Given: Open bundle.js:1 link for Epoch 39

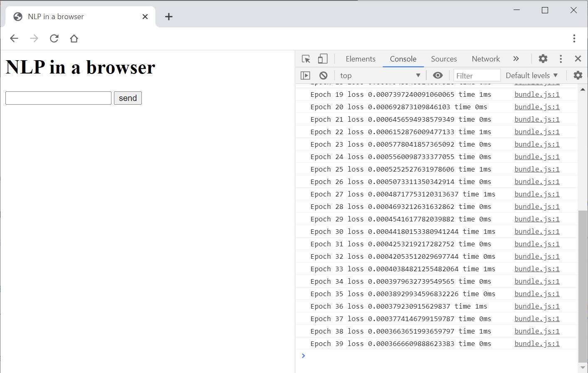Looking at the screenshot, I should tap(537, 344).
